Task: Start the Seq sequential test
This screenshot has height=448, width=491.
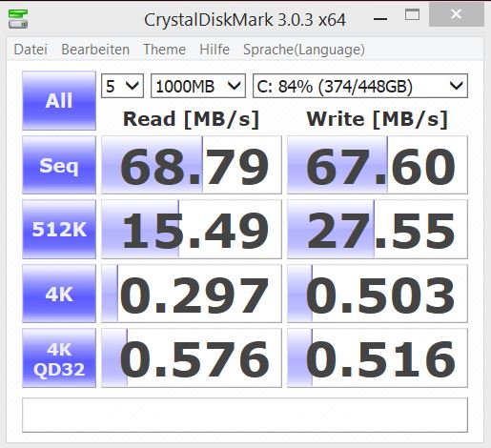Action: pyautogui.click(x=59, y=165)
